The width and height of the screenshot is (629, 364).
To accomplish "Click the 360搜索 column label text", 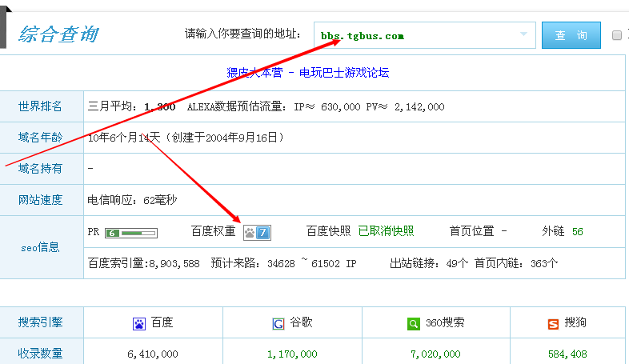I will tap(445, 322).
